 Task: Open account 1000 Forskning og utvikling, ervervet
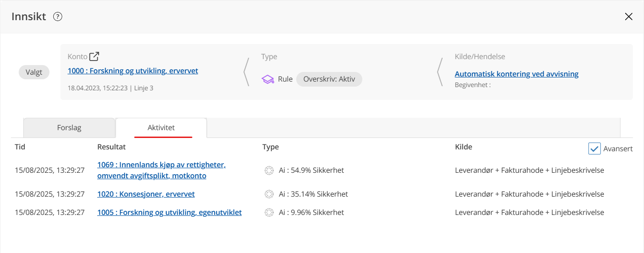[133, 71]
